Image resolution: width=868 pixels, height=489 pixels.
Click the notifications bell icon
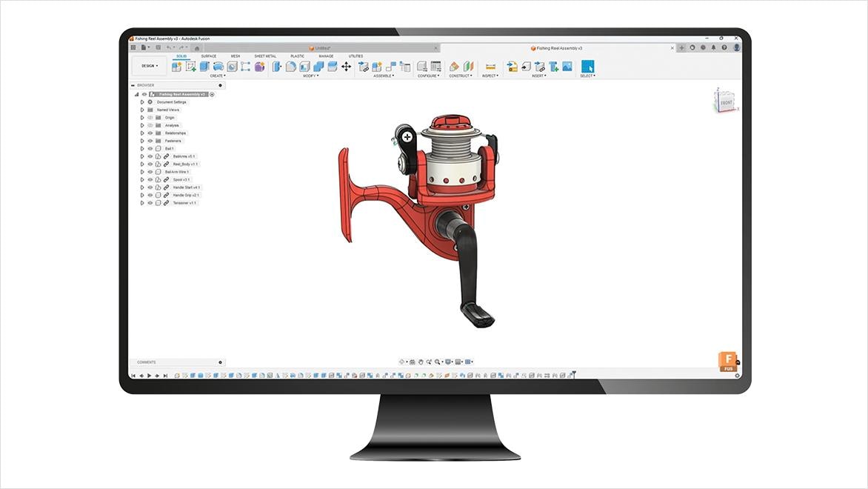pos(714,47)
